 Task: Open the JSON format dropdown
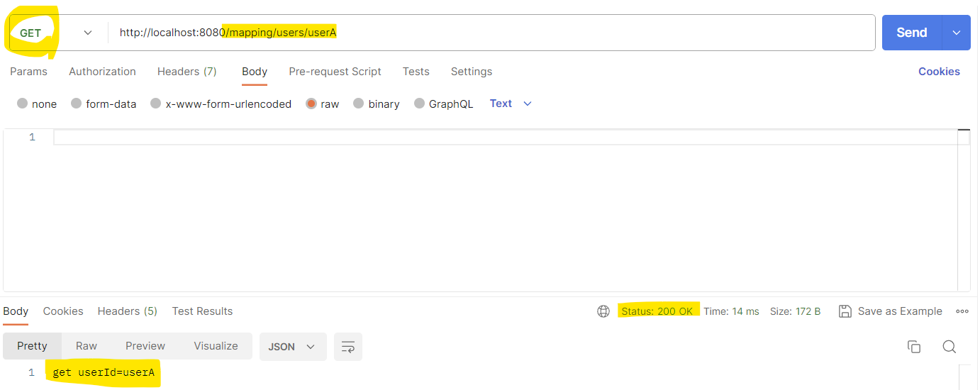(x=293, y=347)
